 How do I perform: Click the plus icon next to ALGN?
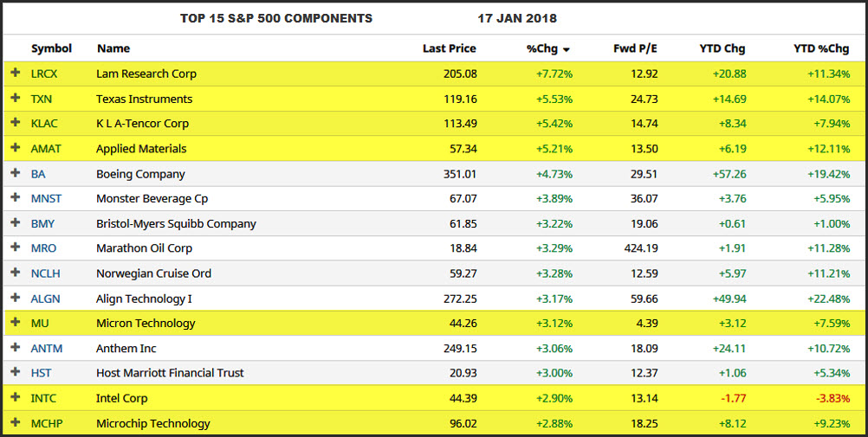pyautogui.click(x=15, y=298)
